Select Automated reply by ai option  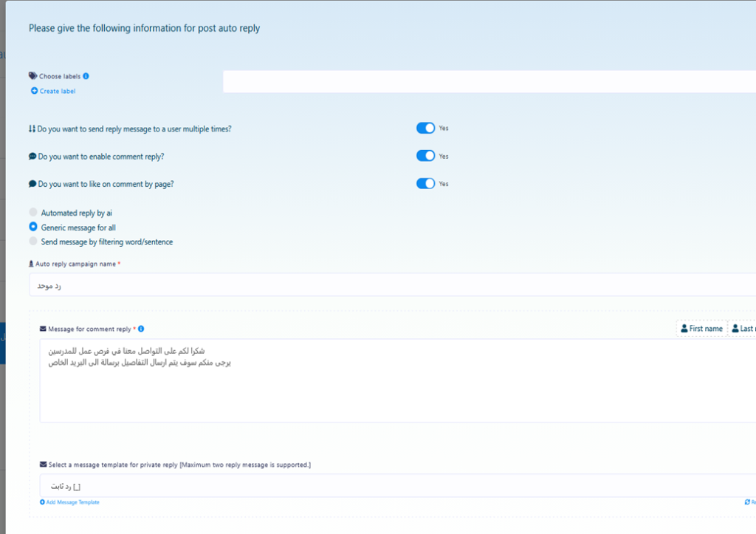pyautogui.click(x=33, y=213)
